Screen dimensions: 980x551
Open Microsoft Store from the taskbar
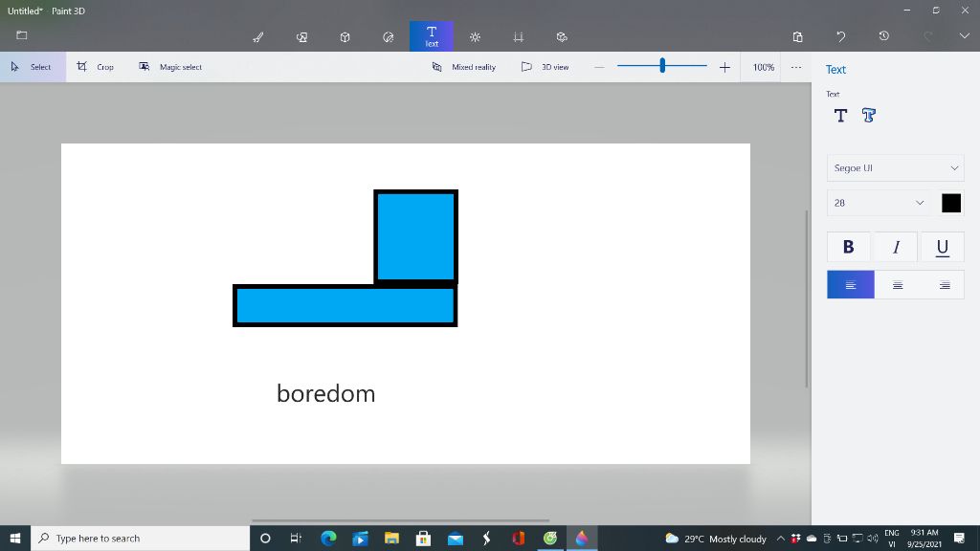(x=423, y=538)
